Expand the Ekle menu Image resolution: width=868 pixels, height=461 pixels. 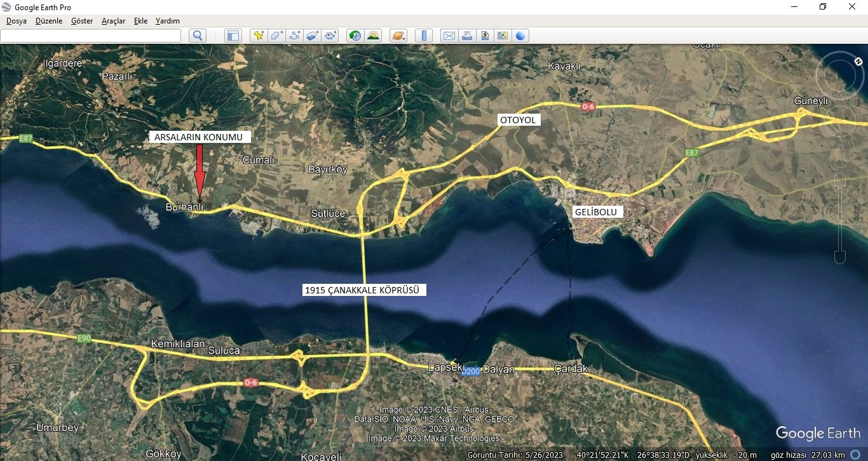[x=140, y=21]
